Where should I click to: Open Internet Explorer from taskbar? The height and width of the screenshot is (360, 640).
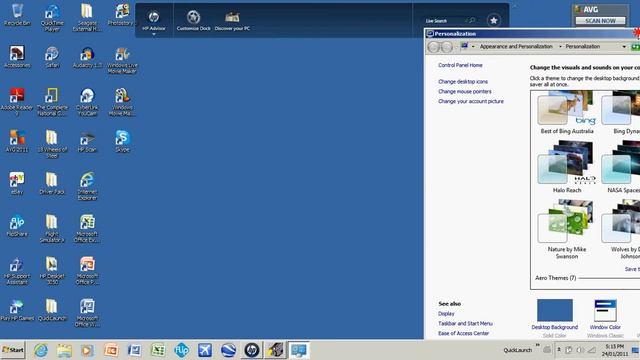[x=40, y=350]
